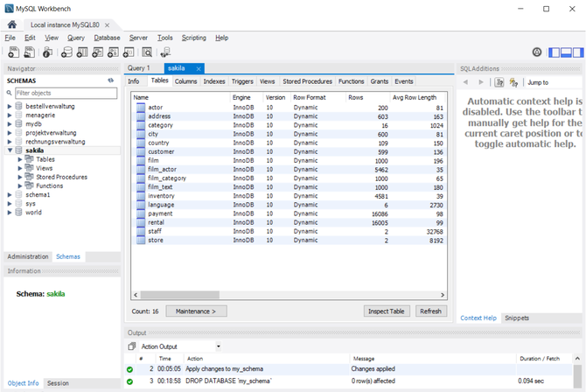Open the Stored Procedures inspector tab
This screenshot has height=392, width=586.
click(x=307, y=81)
